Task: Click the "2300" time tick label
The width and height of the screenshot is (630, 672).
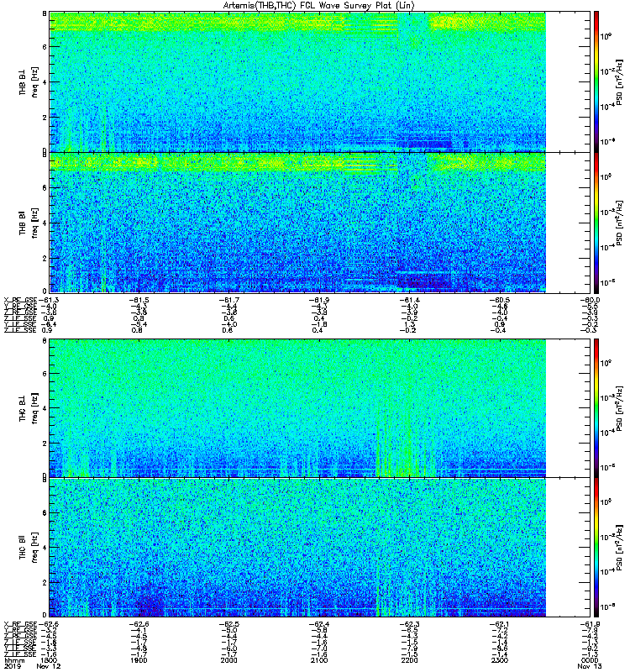Action: (499, 660)
